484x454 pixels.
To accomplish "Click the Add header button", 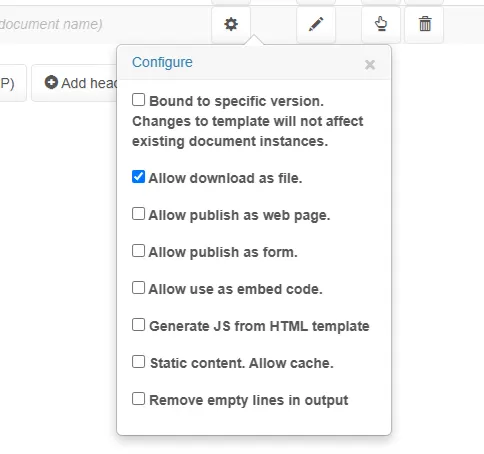I will point(74,83).
